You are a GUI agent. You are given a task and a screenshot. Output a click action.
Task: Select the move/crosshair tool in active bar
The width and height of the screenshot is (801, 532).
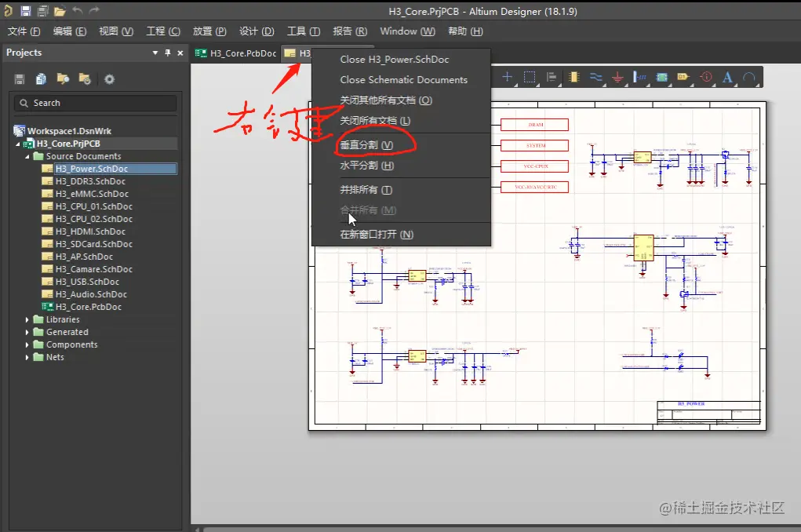click(508, 77)
